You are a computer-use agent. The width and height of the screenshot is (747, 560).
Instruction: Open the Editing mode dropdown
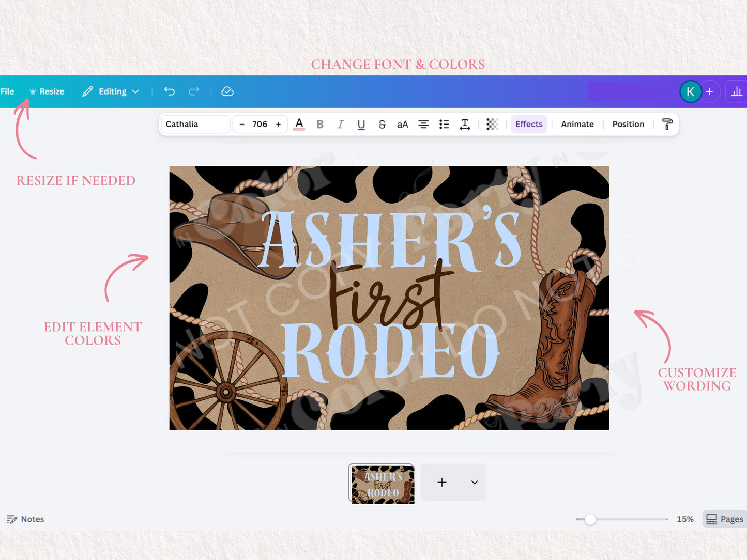click(111, 91)
